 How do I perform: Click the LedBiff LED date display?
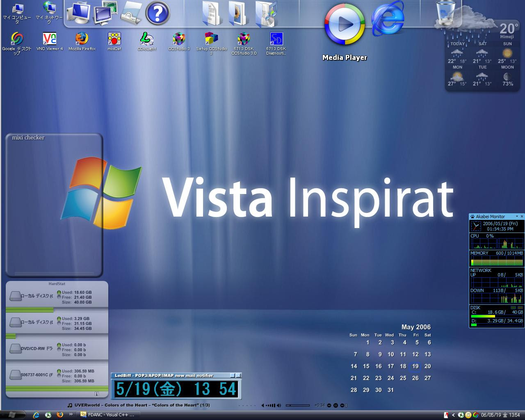coord(176,389)
